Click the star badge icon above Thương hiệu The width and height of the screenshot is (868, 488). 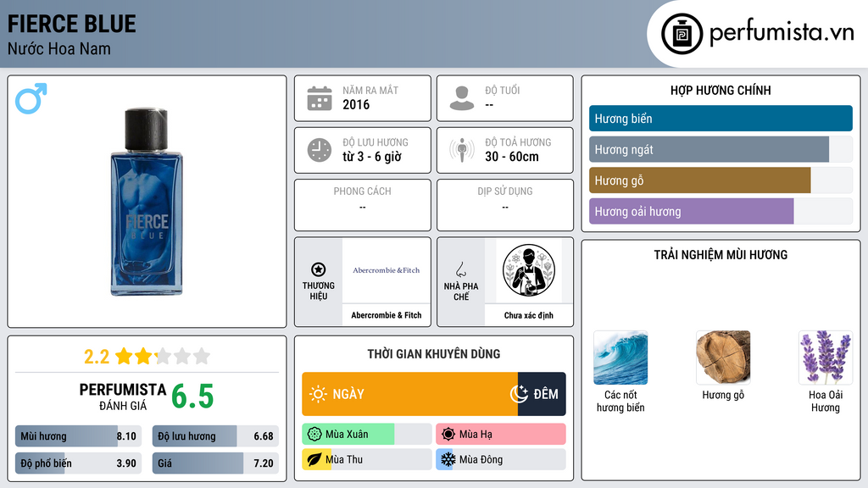point(319,269)
